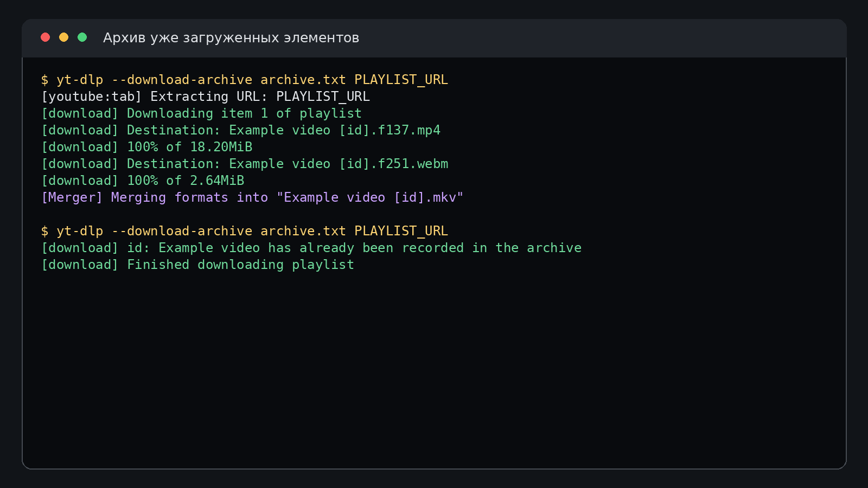Click the destination line ending in f251.webm
868x488 pixels.
(245, 164)
